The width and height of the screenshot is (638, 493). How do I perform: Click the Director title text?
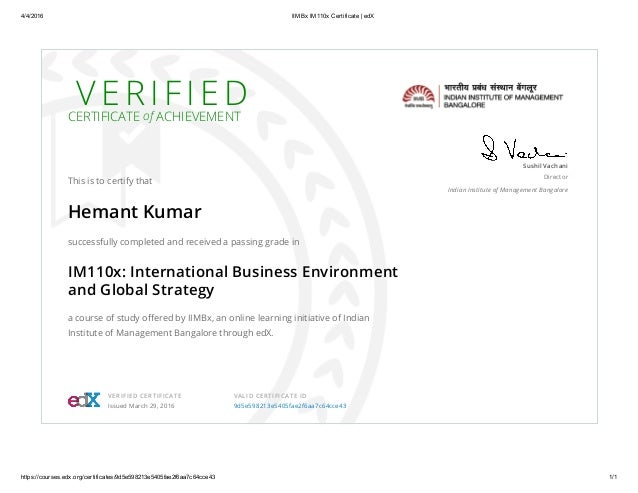click(x=556, y=177)
